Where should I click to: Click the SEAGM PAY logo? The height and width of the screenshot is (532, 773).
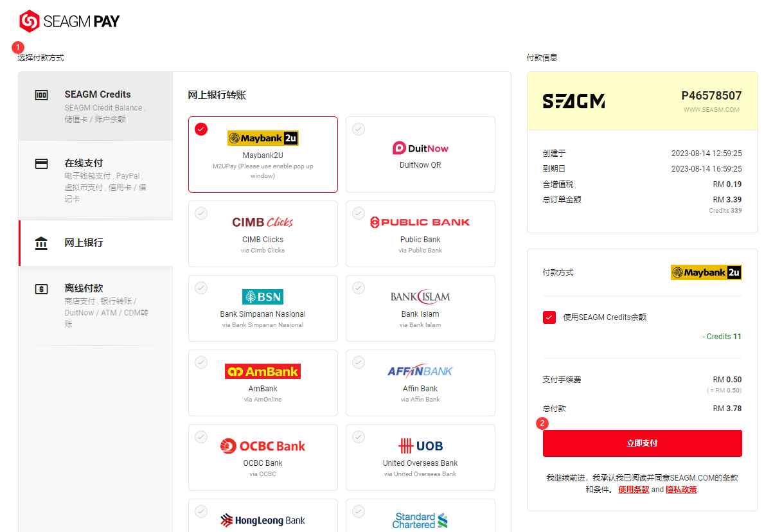(x=69, y=21)
